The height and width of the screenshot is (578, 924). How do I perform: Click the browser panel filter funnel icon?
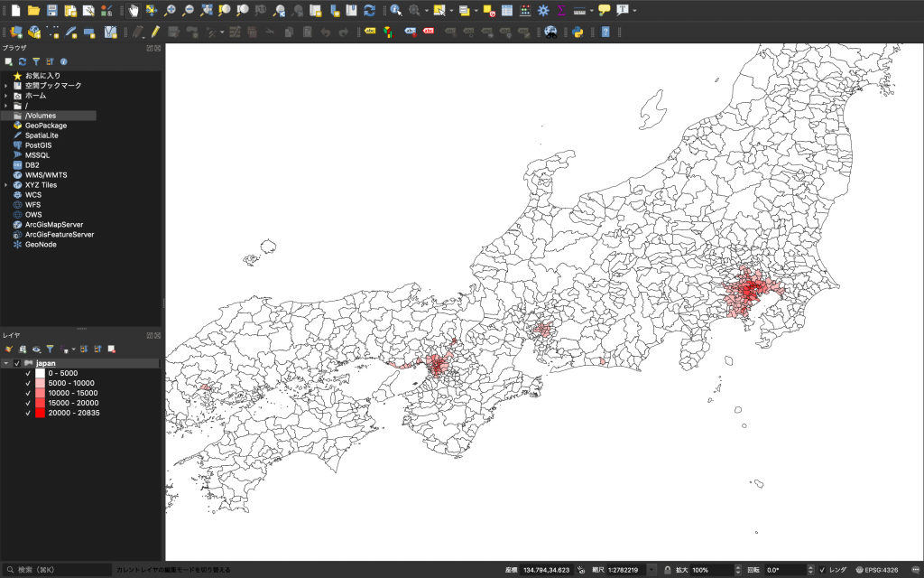(36, 61)
